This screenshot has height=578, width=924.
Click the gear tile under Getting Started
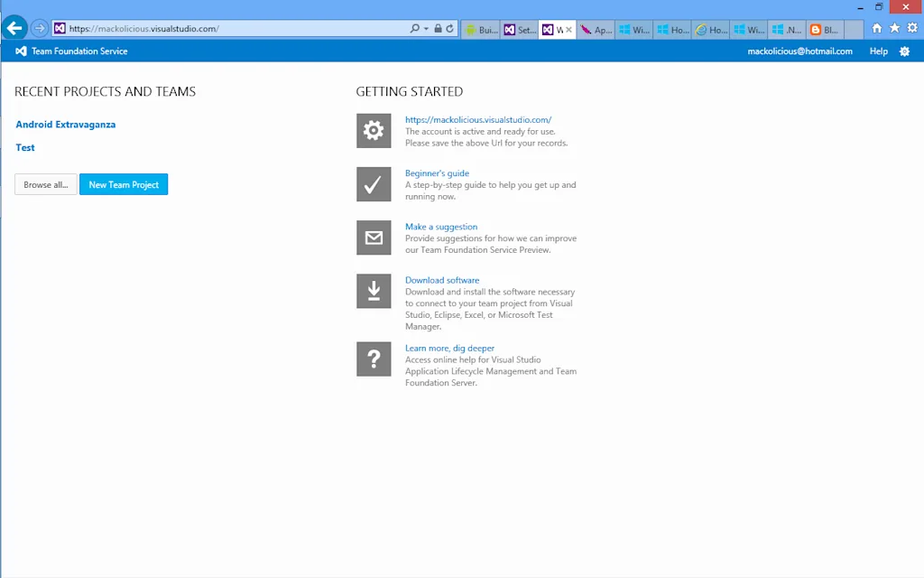coord(374,130)
